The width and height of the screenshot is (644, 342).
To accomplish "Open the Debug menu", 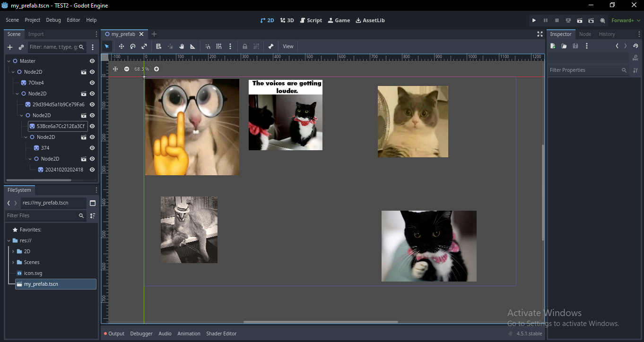I will [53, 20].
